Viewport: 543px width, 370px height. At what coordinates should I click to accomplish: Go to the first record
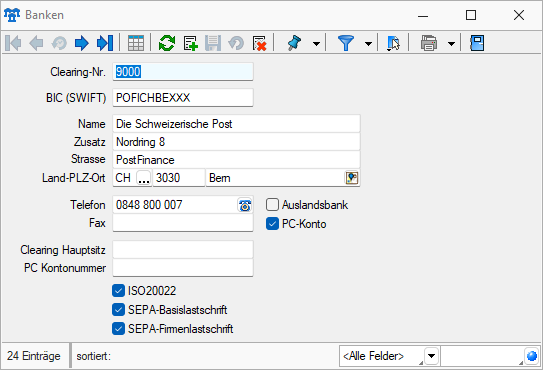tap(14, 43)
